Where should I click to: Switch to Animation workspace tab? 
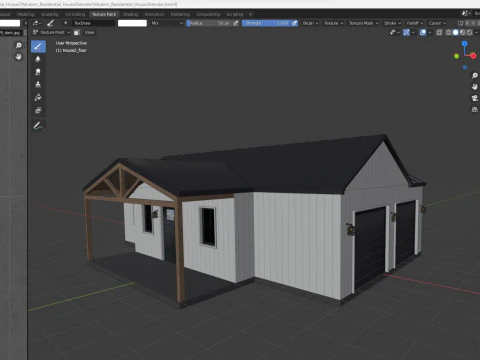[154, 14]
